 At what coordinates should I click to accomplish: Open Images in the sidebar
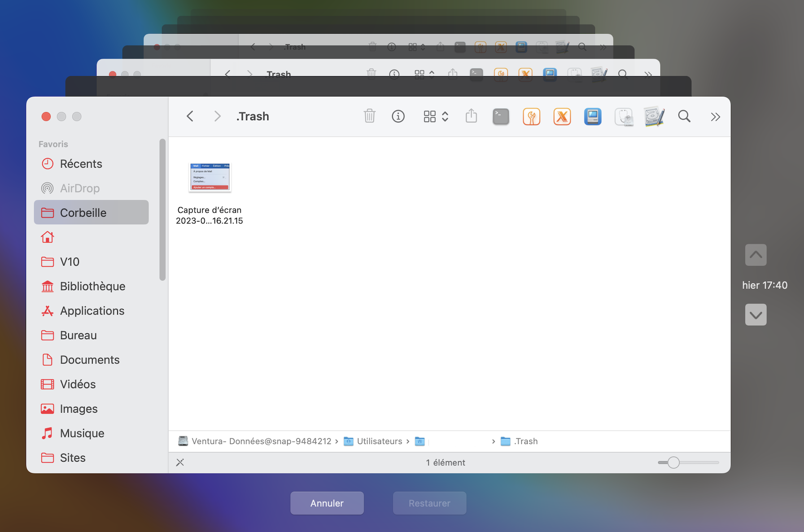coord(91,409)
